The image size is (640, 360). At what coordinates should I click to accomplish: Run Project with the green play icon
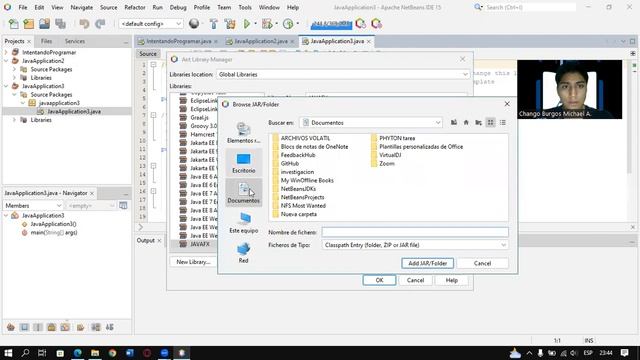(247, 24)
